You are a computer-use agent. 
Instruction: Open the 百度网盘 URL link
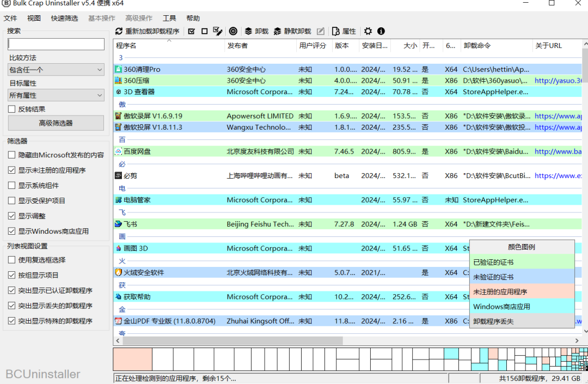click(x=558, y=151)
